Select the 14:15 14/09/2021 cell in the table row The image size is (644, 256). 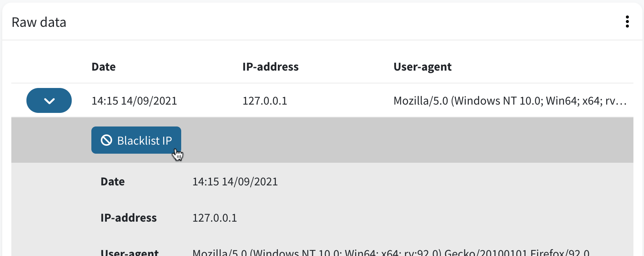[134, 101]
